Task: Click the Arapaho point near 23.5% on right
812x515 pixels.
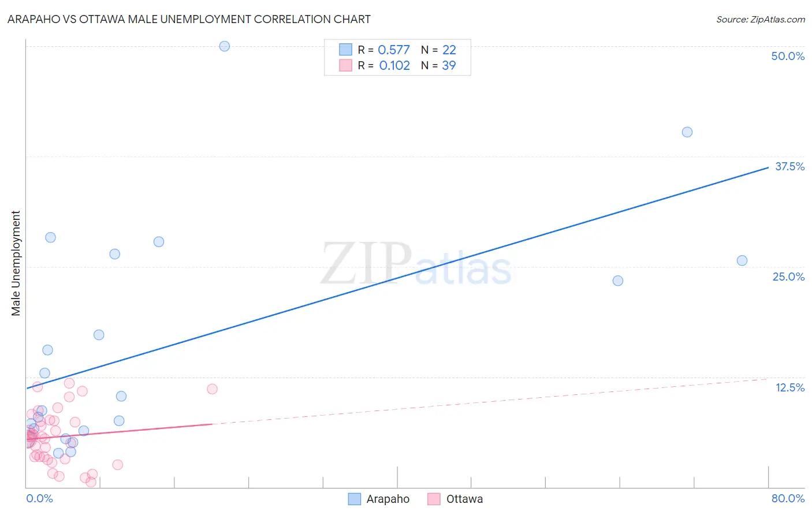Action: [618, 281]
